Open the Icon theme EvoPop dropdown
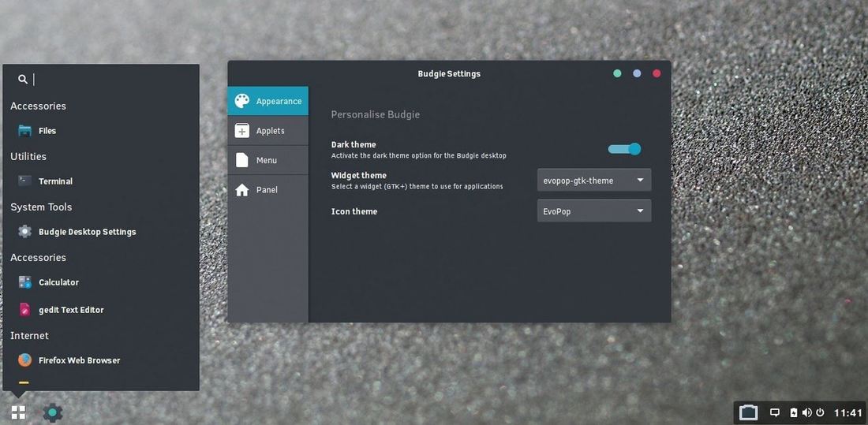The width and height of the screenshot is (868, 425). pos(594,211)
